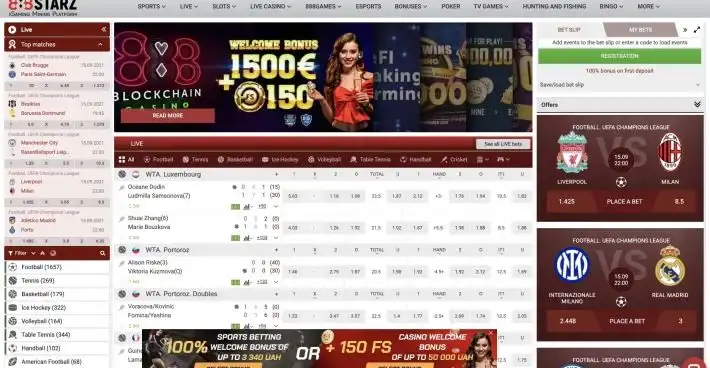This screenshot has height=368, width=710.
Task: Open statistics chart icon for Shuai Zhang match
Action: point(247,238)
